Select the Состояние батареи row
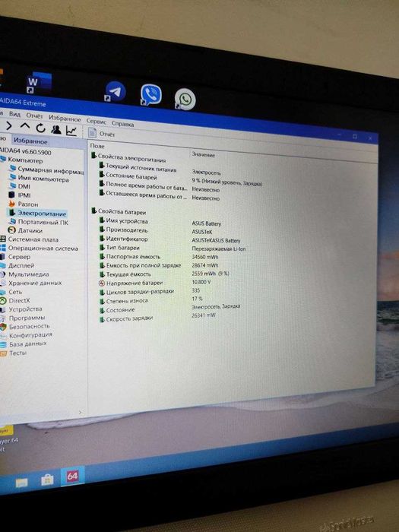399x532 pixels. tap(181, 179)
